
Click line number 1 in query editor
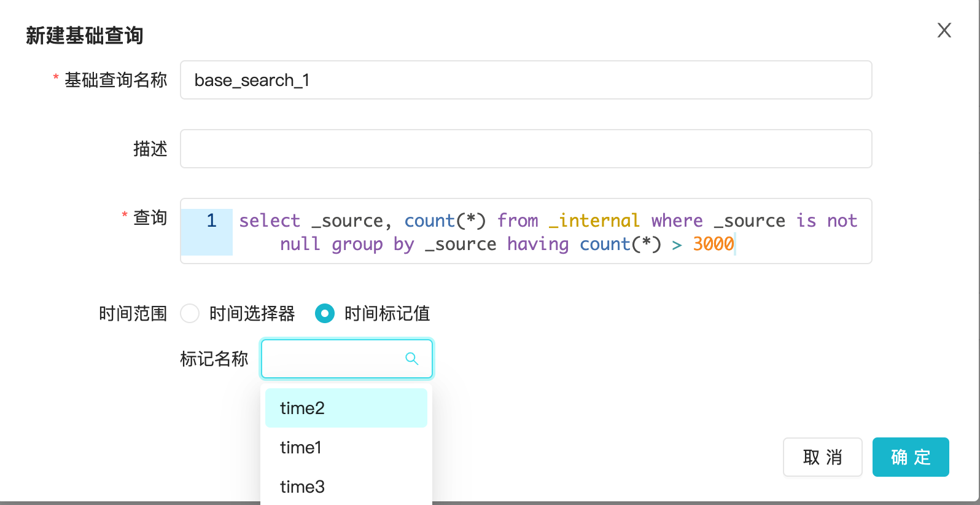pyautogui.click(x=211, y=221)
